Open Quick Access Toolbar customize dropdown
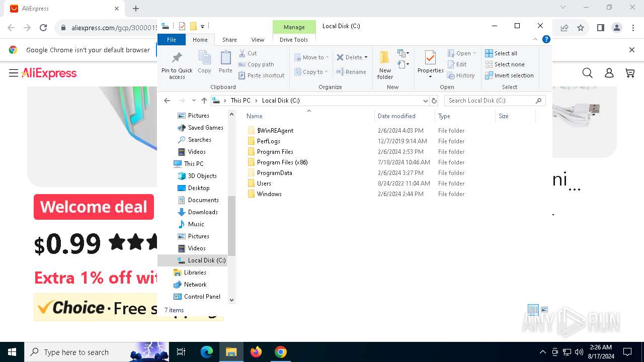This screenshot has height=362, width=644. [202, 26]
